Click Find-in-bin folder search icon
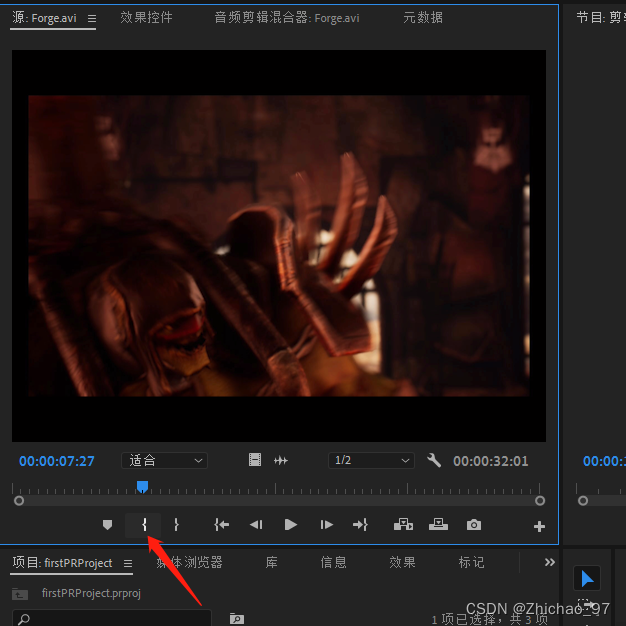 tap(237, 618)
